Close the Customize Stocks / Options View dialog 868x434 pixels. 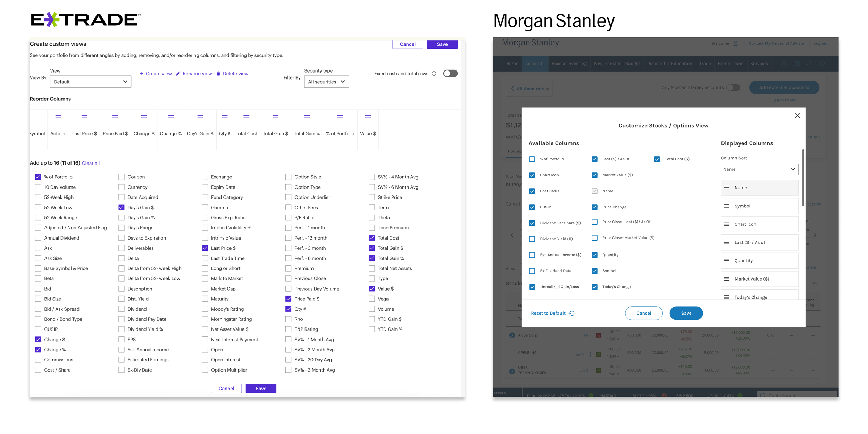tap(797, 116)
